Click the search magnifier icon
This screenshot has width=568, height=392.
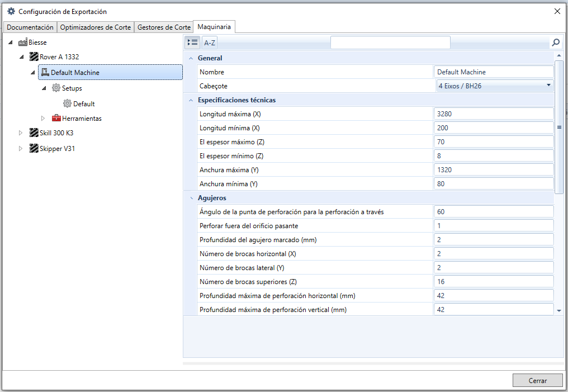coord(556,42)
